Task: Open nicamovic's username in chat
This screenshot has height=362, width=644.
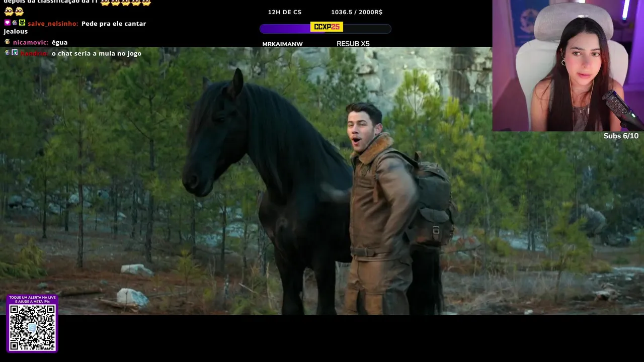Action: pyautogui.click(x=31, y=42)
